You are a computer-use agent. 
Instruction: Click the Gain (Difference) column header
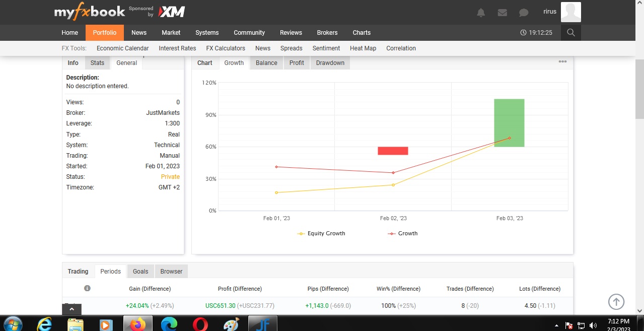(150, 289)
